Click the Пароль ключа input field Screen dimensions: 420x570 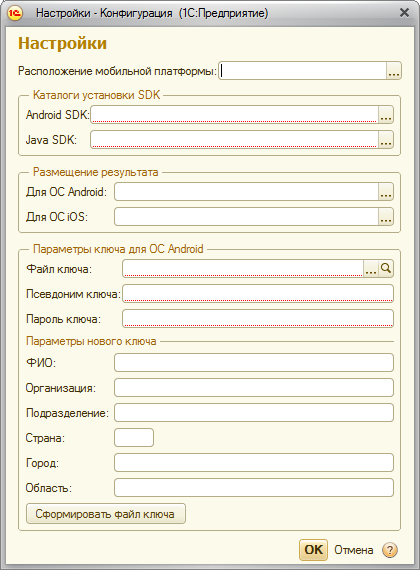258,319
